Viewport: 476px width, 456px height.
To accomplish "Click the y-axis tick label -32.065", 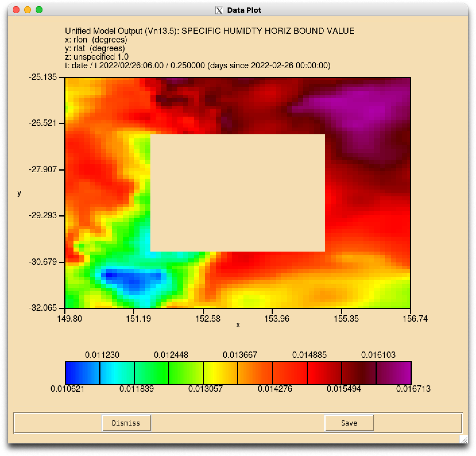I will 43,308.
